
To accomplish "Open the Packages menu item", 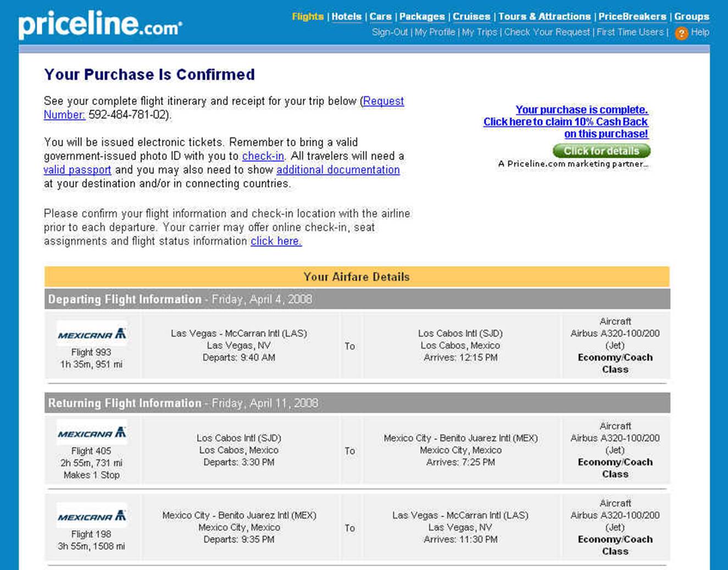I will (422, 16).
